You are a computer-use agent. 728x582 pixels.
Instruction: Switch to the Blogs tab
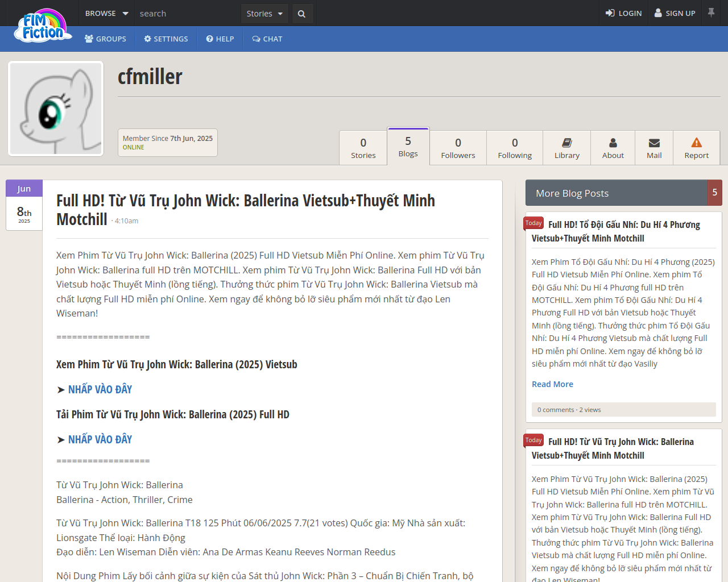point(408,146)
